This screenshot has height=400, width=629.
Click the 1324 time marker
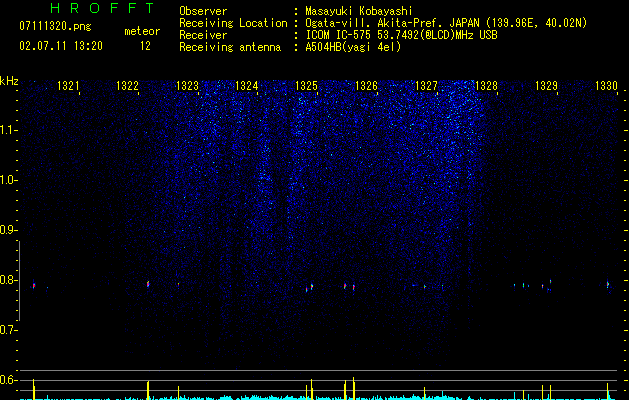(x=246, y=86)
